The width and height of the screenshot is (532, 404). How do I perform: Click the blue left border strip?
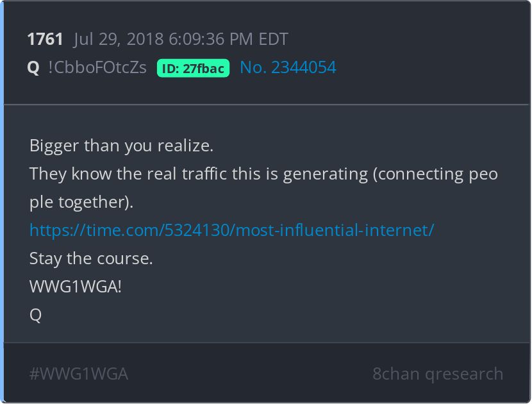click(2, 202)
